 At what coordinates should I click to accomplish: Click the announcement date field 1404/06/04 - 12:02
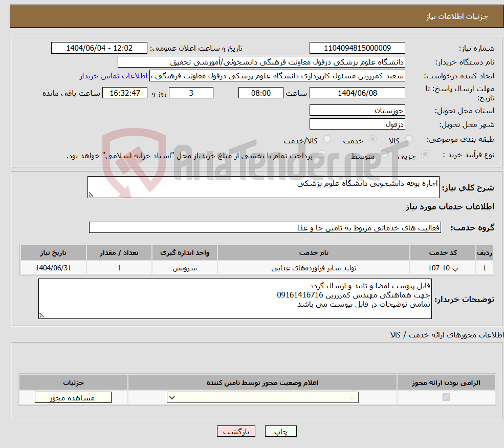coord(99,48)
